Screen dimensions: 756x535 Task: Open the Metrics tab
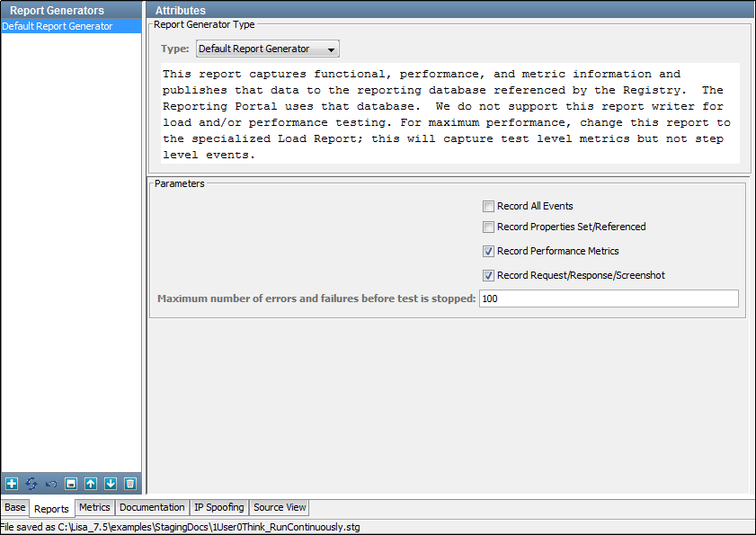93,507
